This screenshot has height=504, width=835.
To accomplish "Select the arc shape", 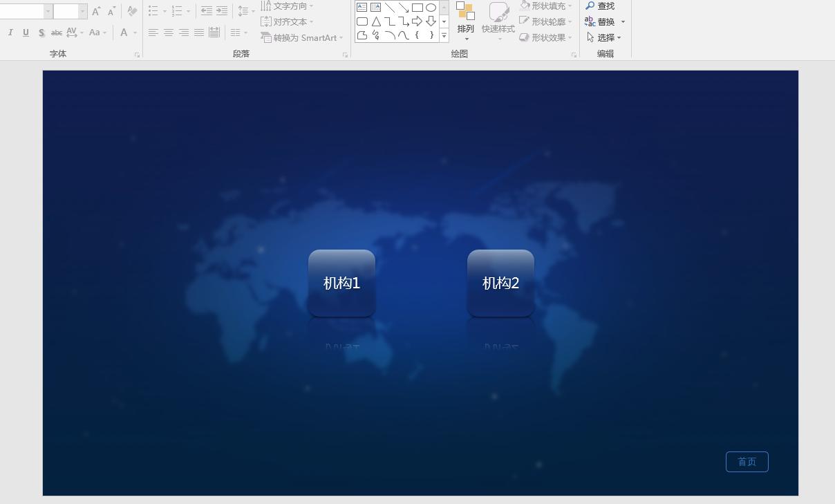I will [390, 35].
